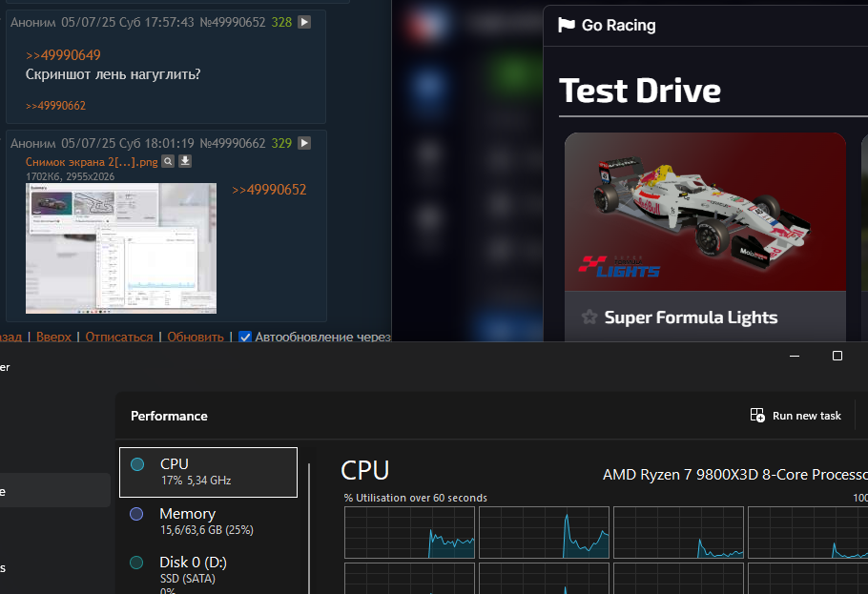Click the Обновить link
868x594 pixels.
tap(196, 337)
